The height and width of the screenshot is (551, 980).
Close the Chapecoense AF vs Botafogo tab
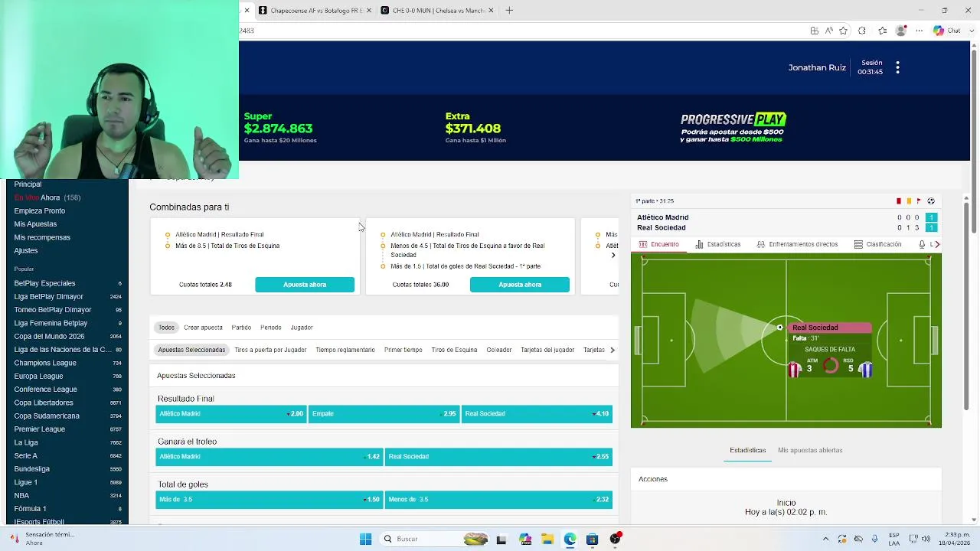click(x=369, y=11)
